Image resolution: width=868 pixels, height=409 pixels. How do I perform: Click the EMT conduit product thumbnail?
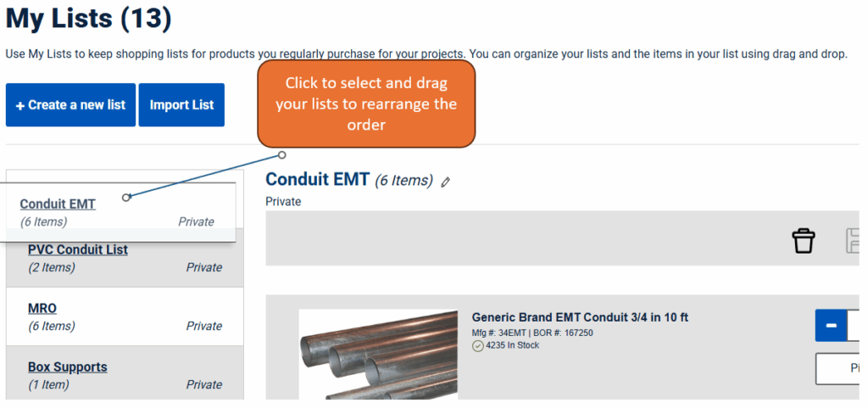[x=378, y=354]
